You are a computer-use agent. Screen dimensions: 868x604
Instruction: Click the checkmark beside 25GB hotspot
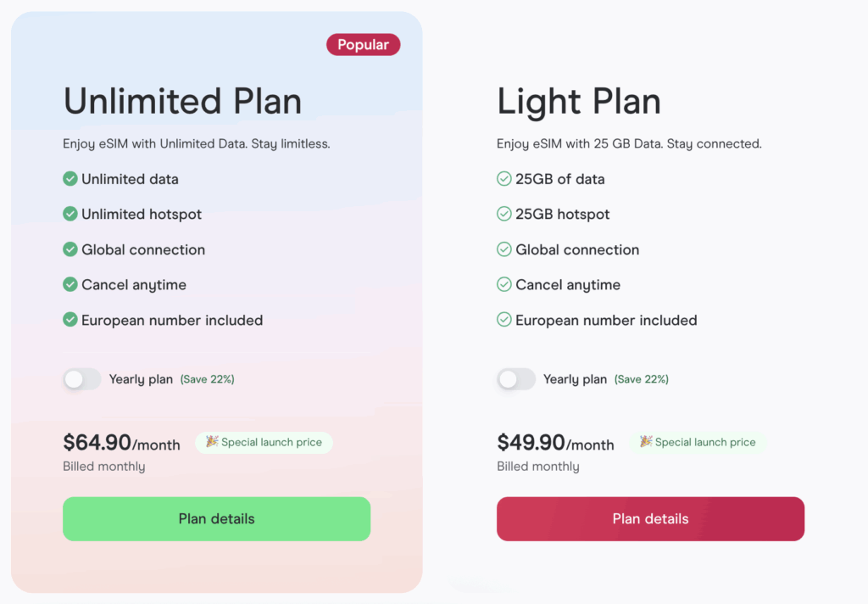click(504, 215)
